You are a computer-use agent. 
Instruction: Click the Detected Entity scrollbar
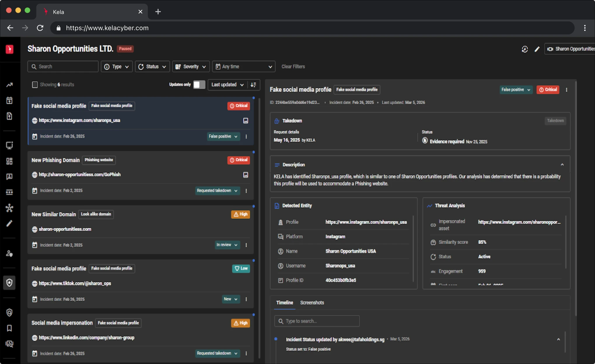pyautogui.click(x=413, y=249)
